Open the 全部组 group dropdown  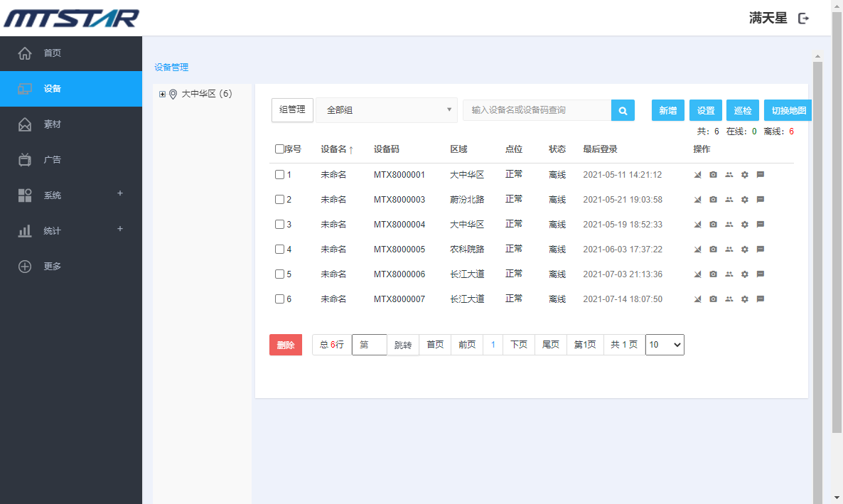[387, 110]
